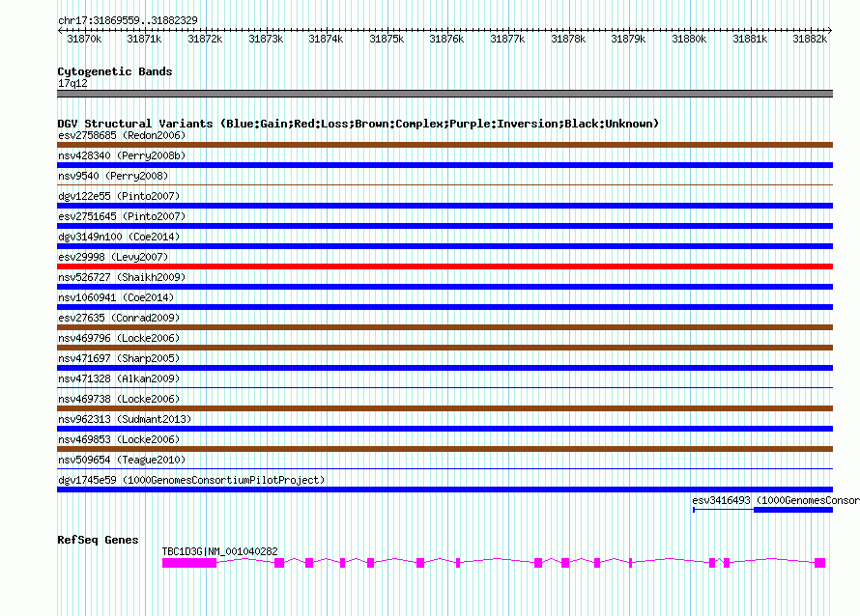860x616 pixels.
Task: Select the nsv469738 (Locke2006) label
Action: click(119, 399)
